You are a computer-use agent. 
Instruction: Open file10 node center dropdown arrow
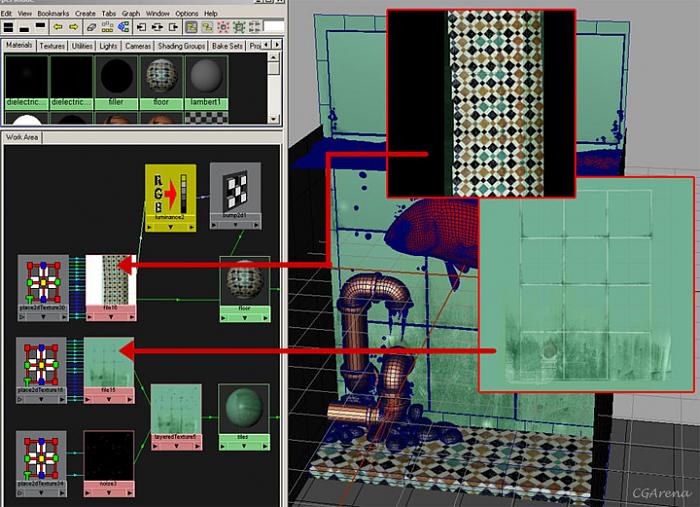111,317
